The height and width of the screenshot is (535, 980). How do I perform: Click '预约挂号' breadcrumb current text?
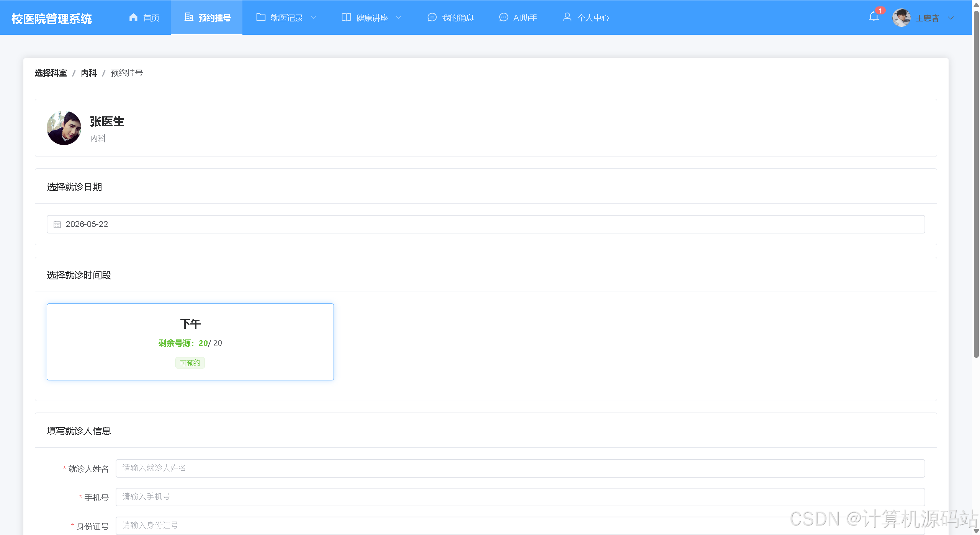tap(127, 73)
